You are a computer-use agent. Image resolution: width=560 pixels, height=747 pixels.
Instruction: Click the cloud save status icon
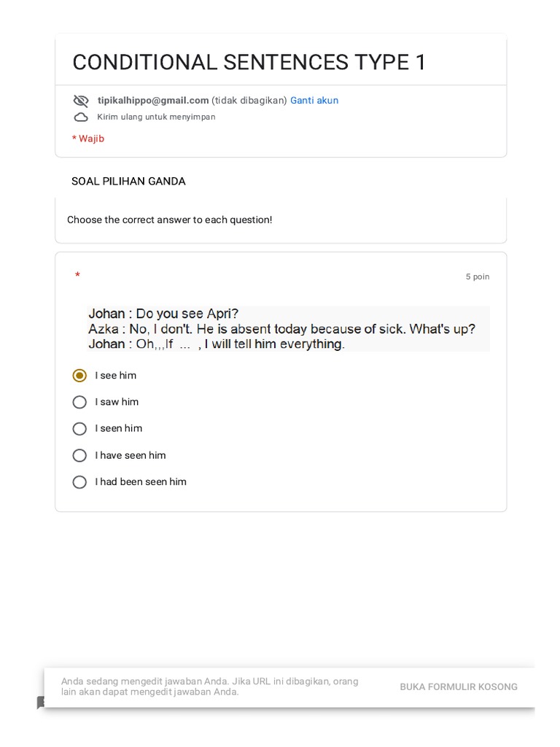[x=81, y=117]
